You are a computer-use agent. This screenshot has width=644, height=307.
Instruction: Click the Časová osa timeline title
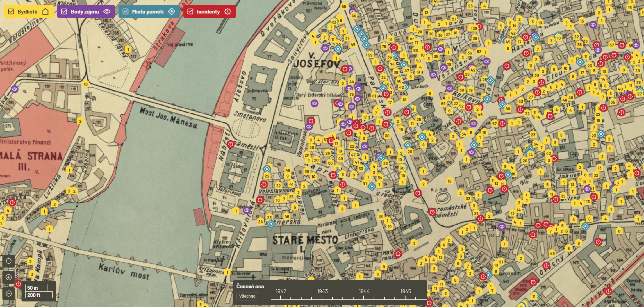click(x=250, y=287)
